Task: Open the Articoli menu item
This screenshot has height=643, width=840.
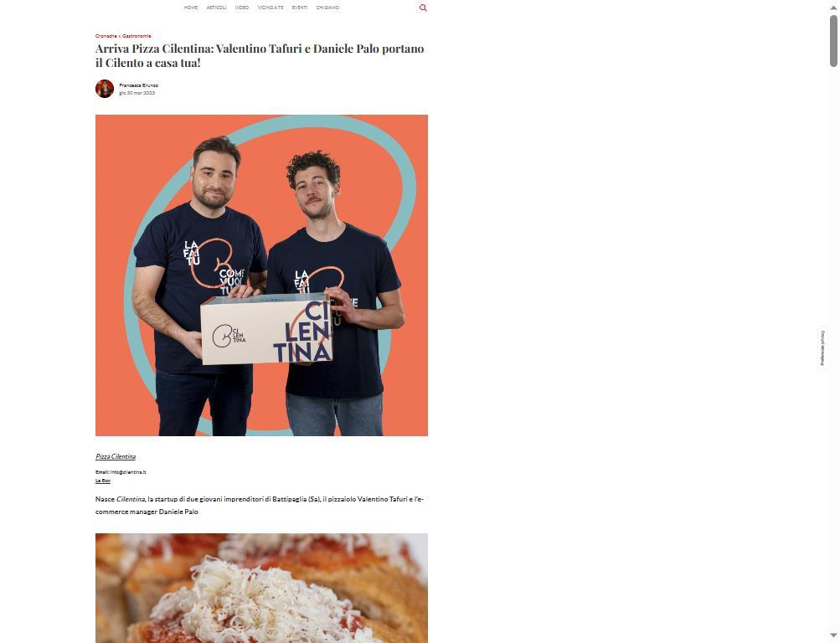Action: 216,8
